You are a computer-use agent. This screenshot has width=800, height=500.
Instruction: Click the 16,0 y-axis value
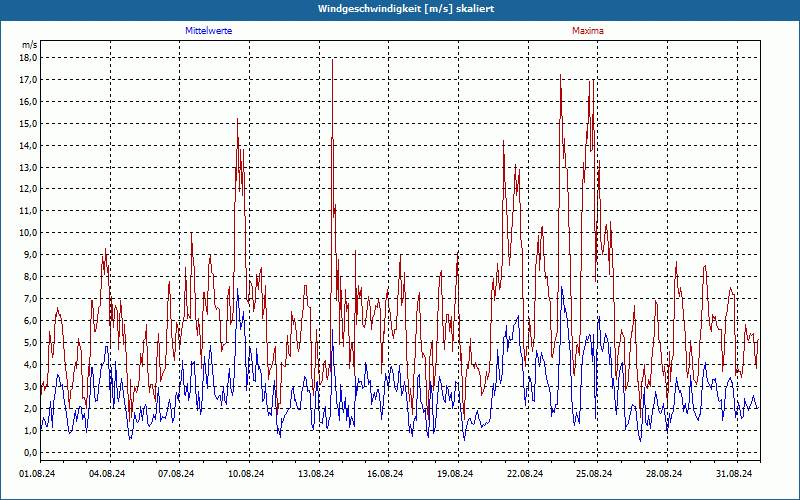click(29, 102)
